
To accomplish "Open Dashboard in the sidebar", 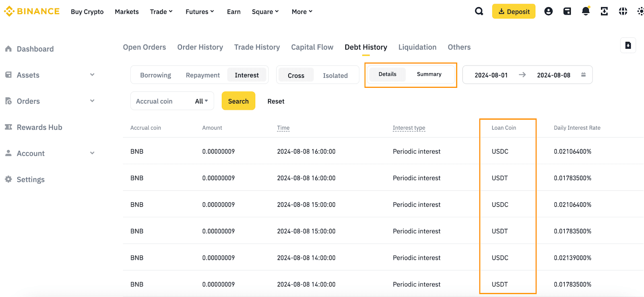I will coord(35,49).
